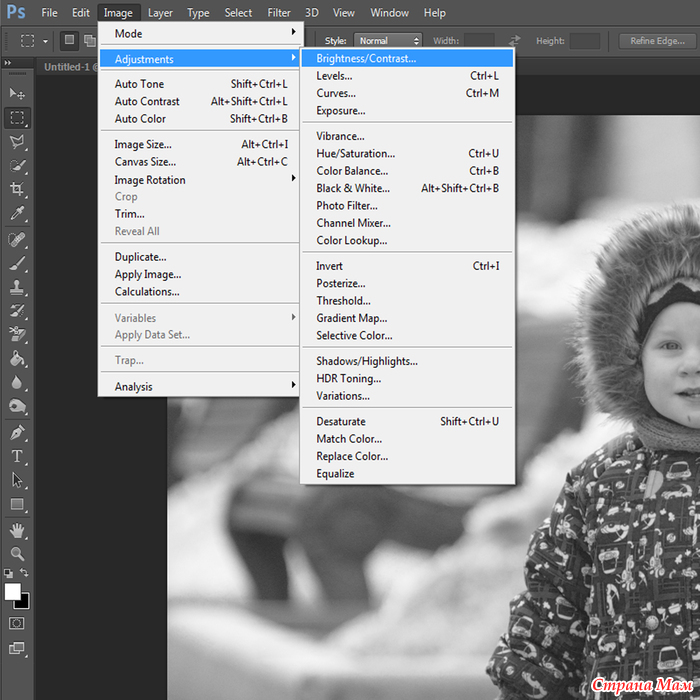Select the Path Selection tool
Screen dimensions: 700x700
(x=17, y=480)
